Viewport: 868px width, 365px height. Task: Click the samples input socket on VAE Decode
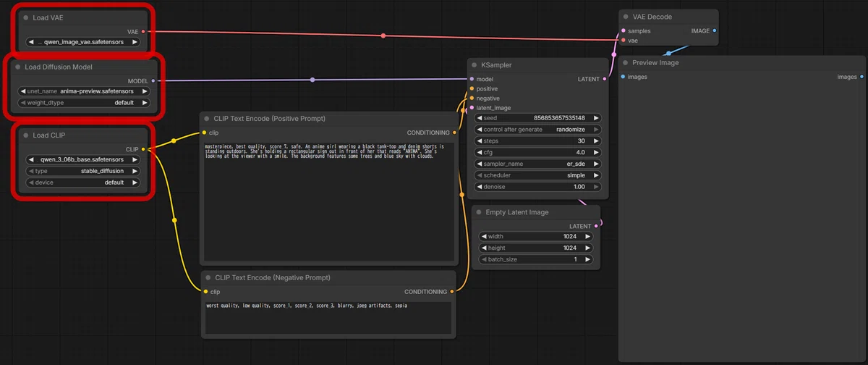point(623,31)
